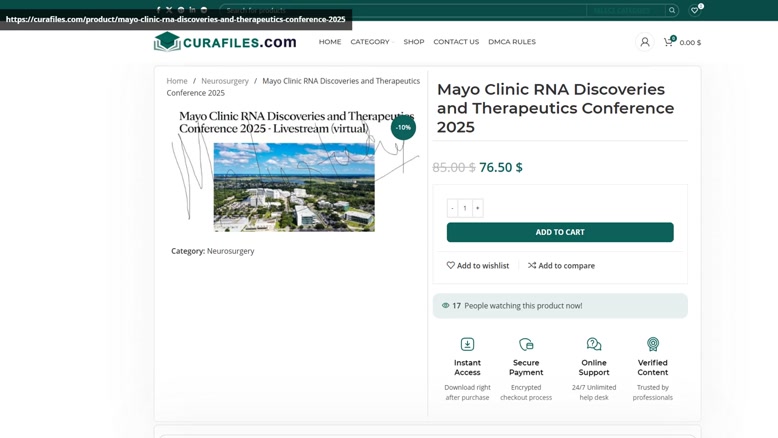Decrease quantity with the minus button
The width and height of the screenshot is (778, 438).
[x=452, y=208]
